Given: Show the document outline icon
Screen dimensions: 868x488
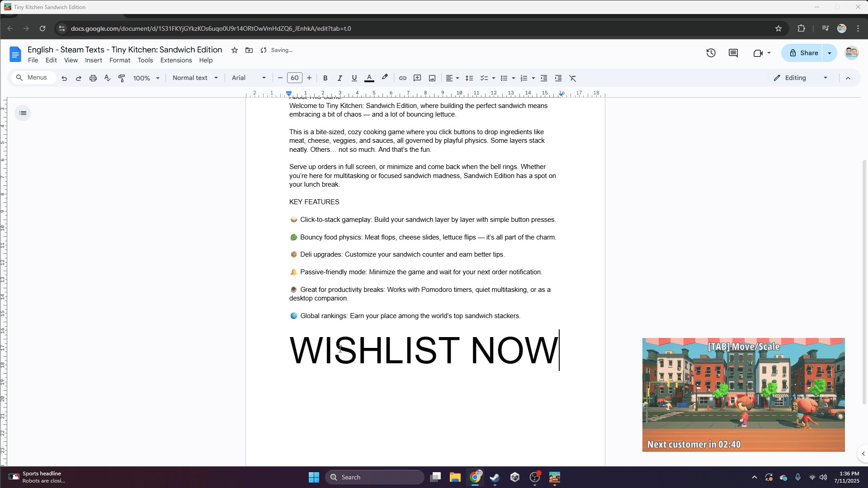Looking at the screenshot, I should coord(23,113).
